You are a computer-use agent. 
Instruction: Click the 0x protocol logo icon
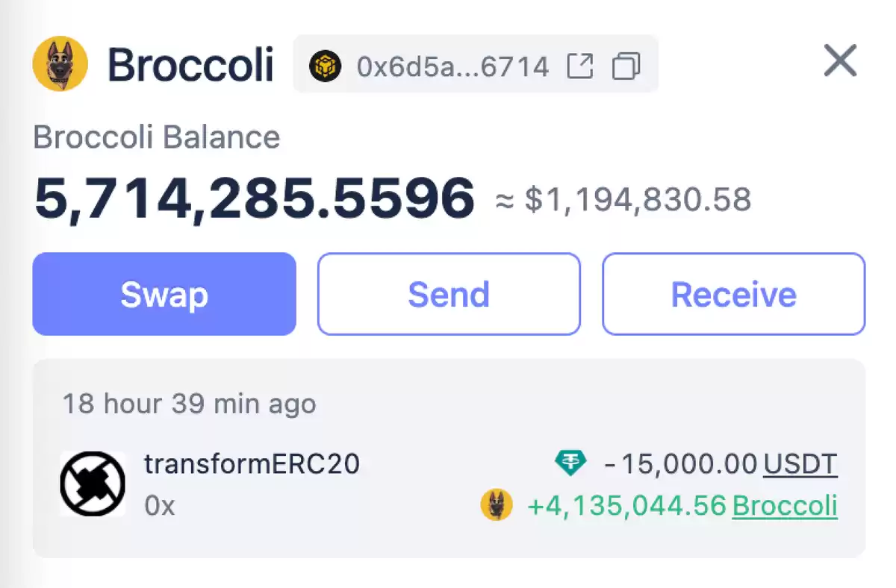click(93, 484)
